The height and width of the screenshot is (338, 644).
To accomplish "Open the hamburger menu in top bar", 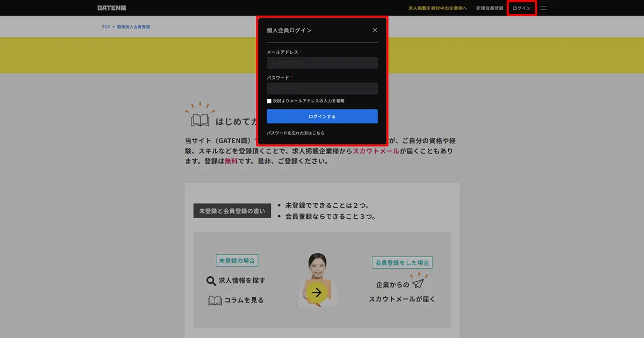I will [x=543, y=8].
